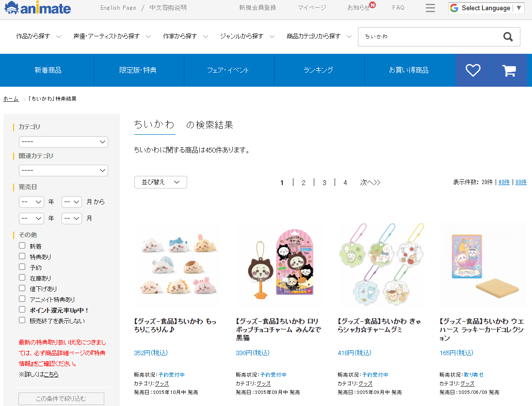The width and height of the screenshot is (532, 406).
Task: Enable the 特典あり checkbox
Action: 22,256
